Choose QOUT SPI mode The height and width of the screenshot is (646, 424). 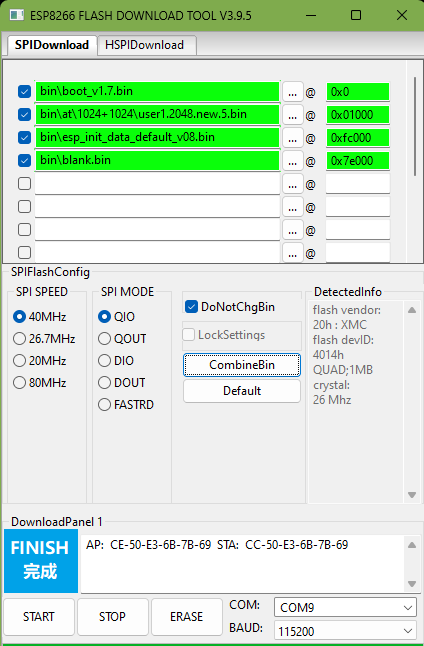[122, 339]
